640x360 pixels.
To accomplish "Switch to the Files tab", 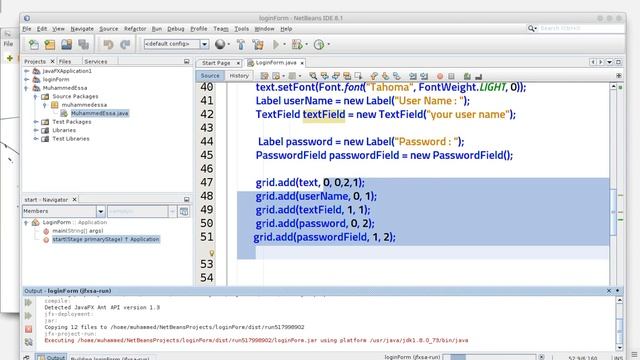I will 65,61.
